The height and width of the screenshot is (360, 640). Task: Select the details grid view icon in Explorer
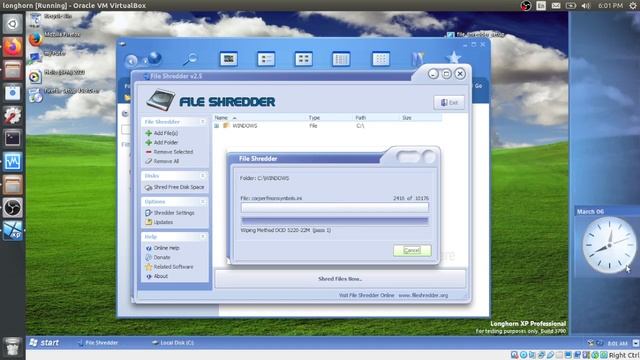(380, 59)
